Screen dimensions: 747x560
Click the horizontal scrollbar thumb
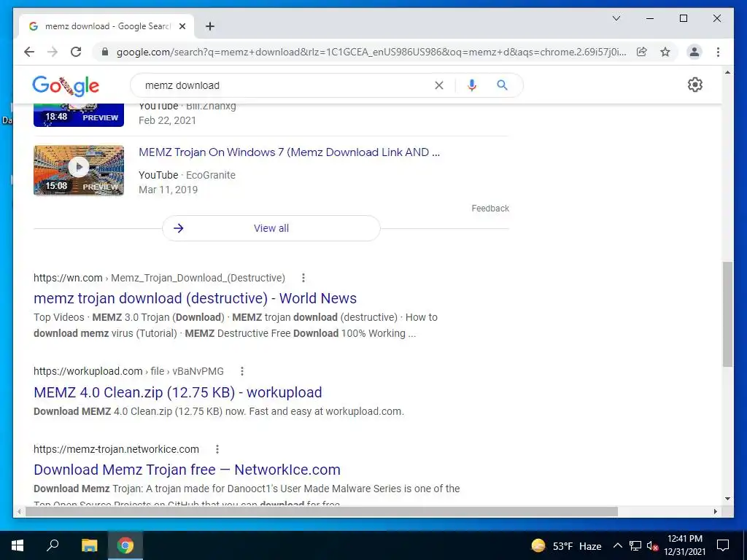click(x=322, y=511)
